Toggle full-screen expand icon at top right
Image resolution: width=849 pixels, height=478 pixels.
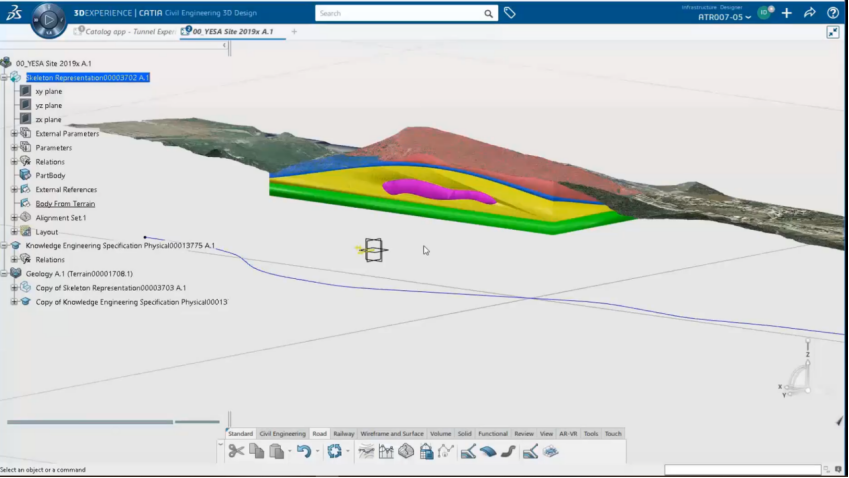833,32
